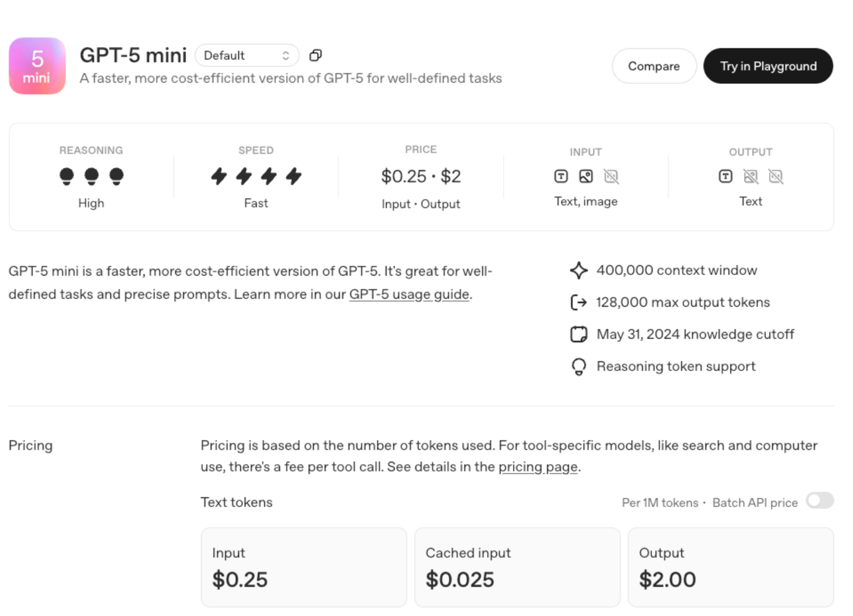Viewport: 853px width, 616px height.
Task: Follow the pricing page link
Action: click(x=538, y=467)
